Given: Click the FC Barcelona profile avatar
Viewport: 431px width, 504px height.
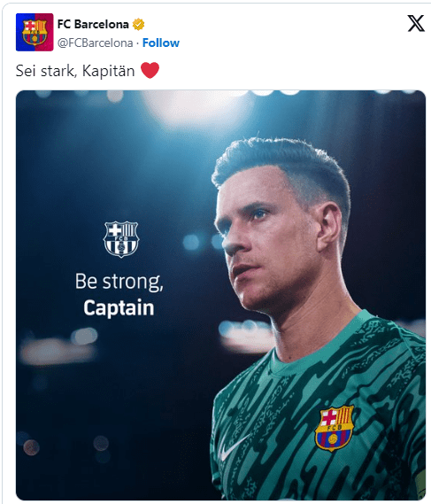Looking at the screenshot, I should [35, 32].
